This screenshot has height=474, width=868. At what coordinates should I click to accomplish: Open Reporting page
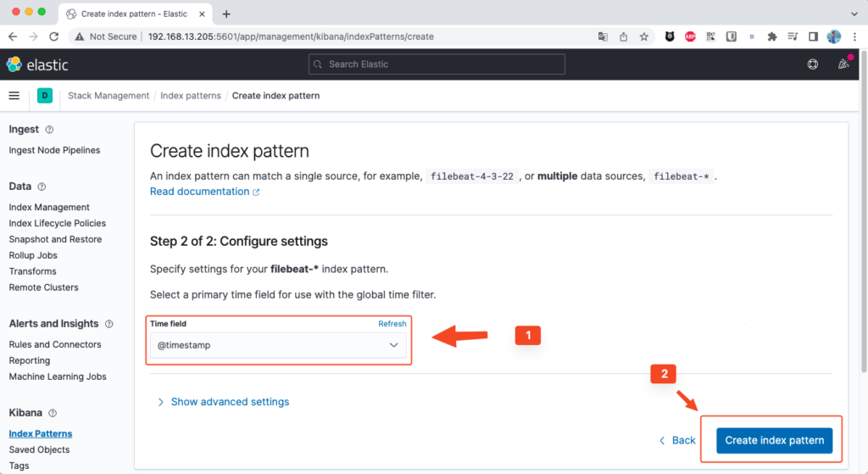click(29, 360)
